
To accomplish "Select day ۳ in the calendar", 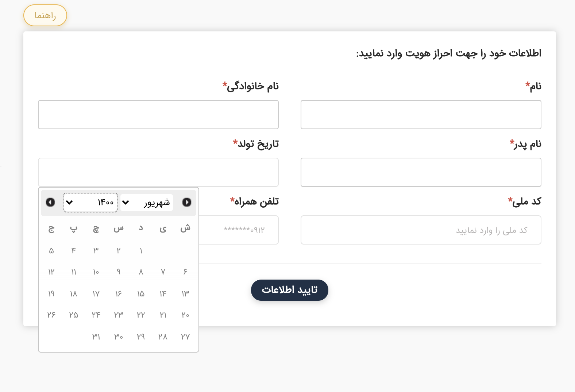I will (96, 251).
